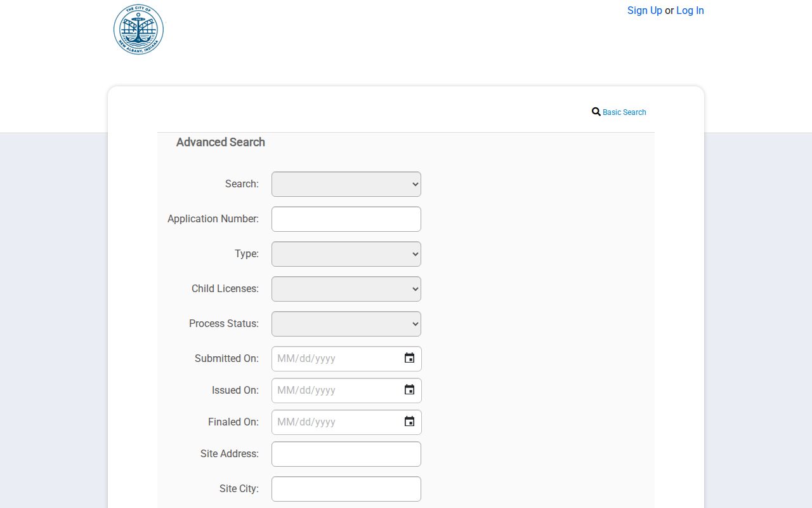
Task: Follow the Log In link
Action: coord(690,10)
